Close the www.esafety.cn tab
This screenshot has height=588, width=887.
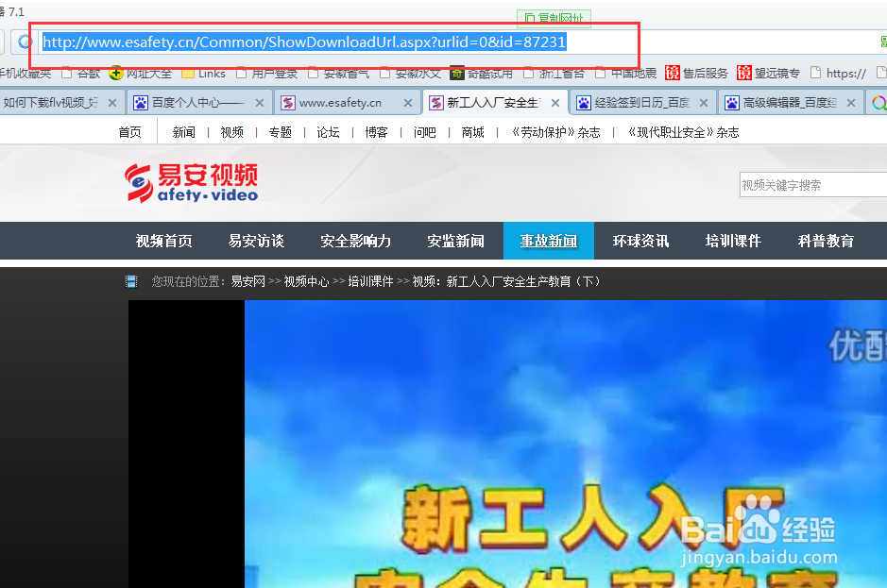[x=408, y=103]
